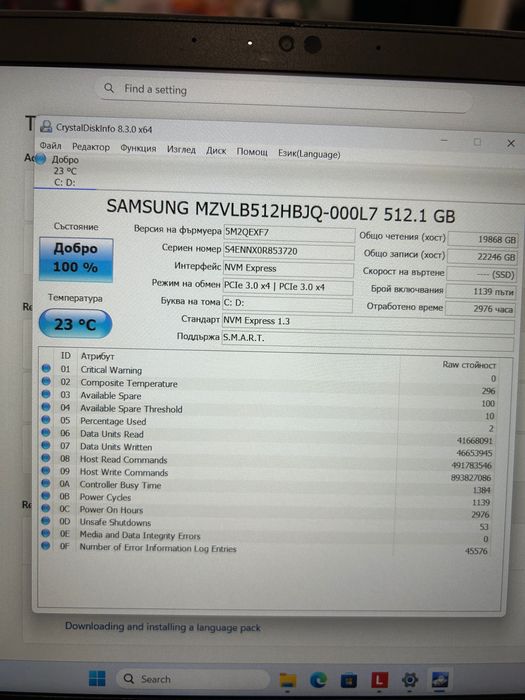Viewport: 525px width, 700px height.
Task: Click status dot of Available Spare Threshold row
Action: 46,407
